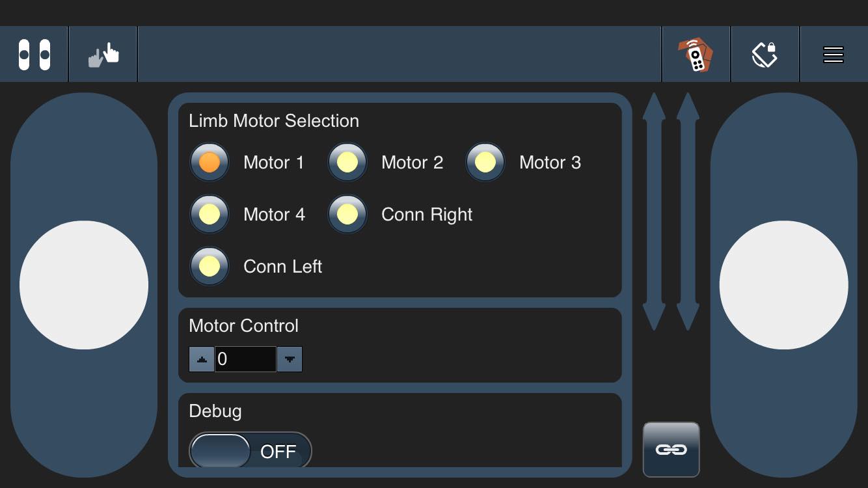Choose the Conn Right radio option
This screenshot has width=868, height=488.
click(x=347, y=214)
